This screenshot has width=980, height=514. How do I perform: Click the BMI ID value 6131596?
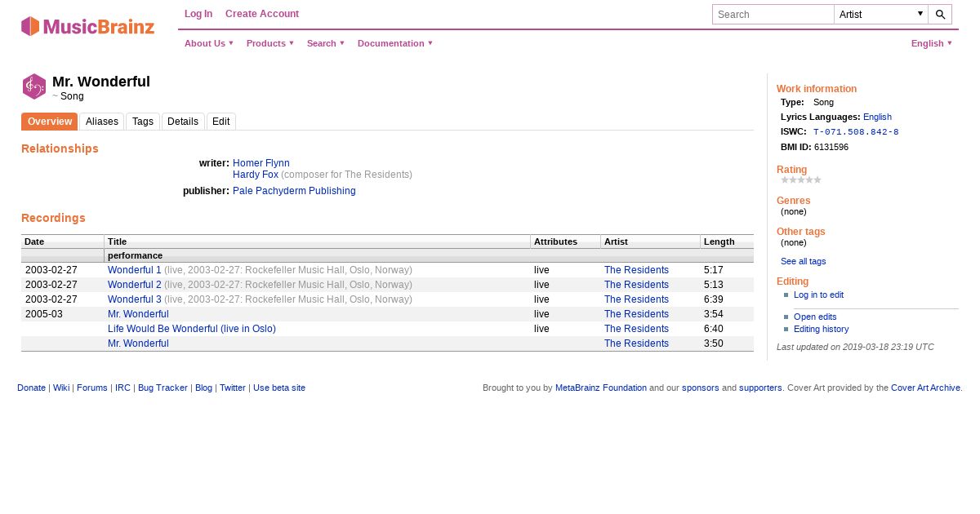[x=831, y=147]
